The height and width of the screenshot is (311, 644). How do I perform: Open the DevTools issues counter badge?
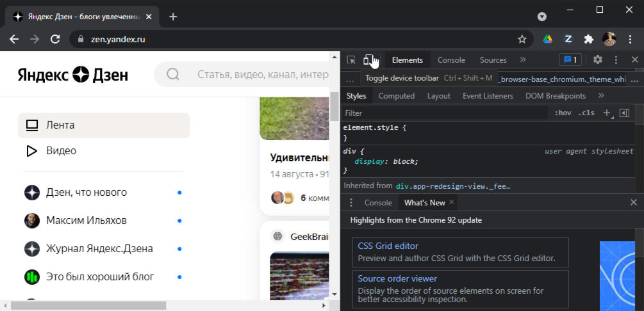(570, 60)
